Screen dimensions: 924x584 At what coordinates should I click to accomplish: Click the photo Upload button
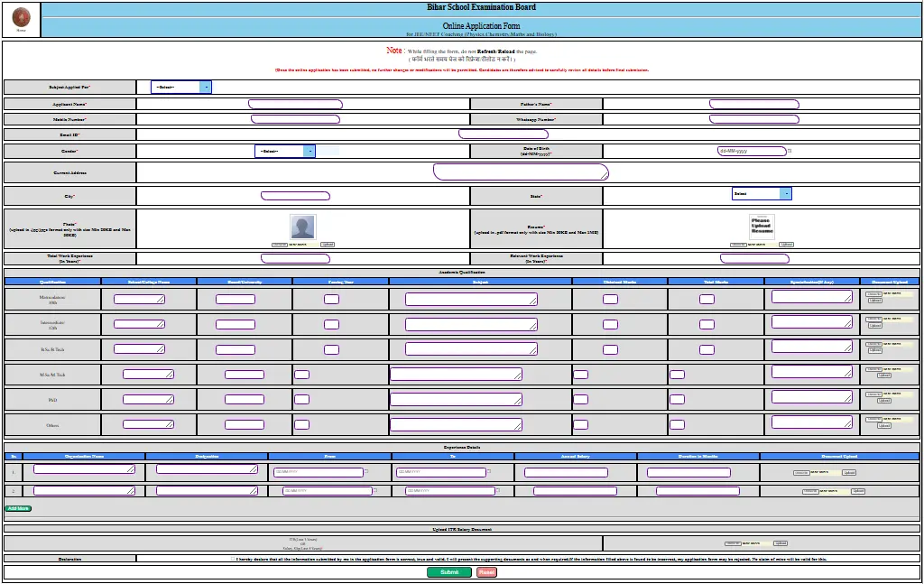328,245
